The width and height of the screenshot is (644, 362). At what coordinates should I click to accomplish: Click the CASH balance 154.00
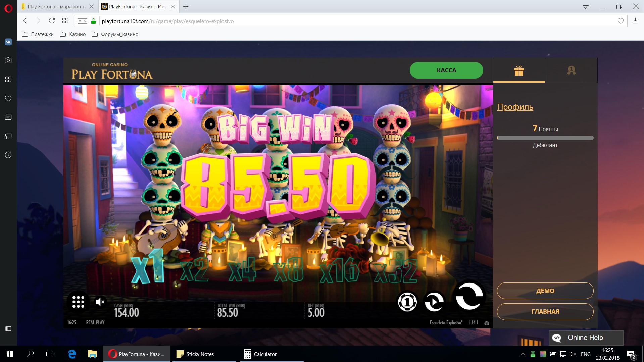pyautogui.click(x=127, y=313)
